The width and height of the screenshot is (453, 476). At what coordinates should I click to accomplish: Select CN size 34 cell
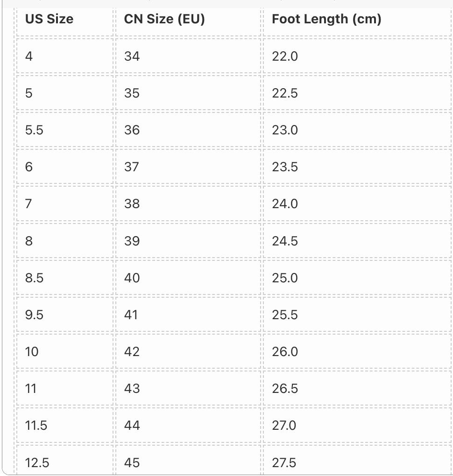pos(188,56)
